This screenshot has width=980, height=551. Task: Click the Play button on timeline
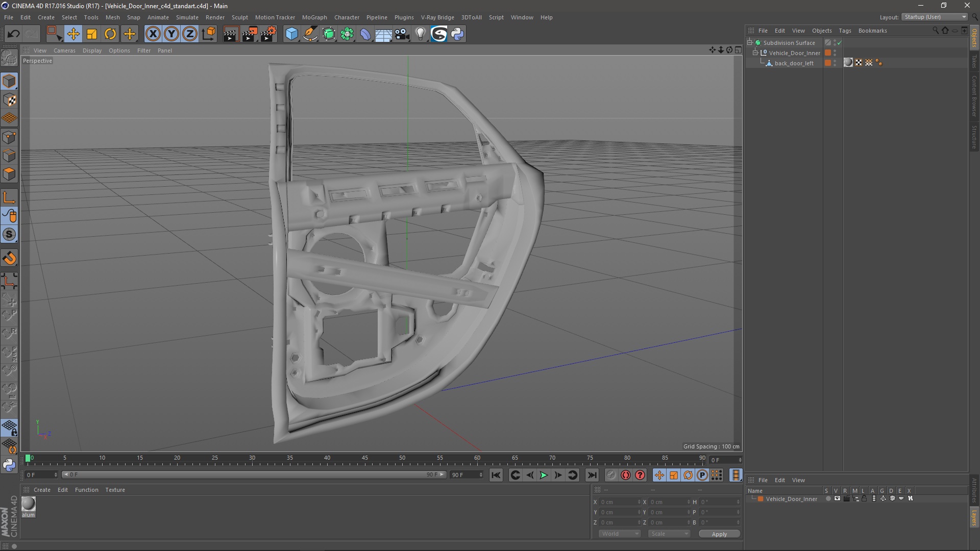pyautogui.click(x=544, y=474)
